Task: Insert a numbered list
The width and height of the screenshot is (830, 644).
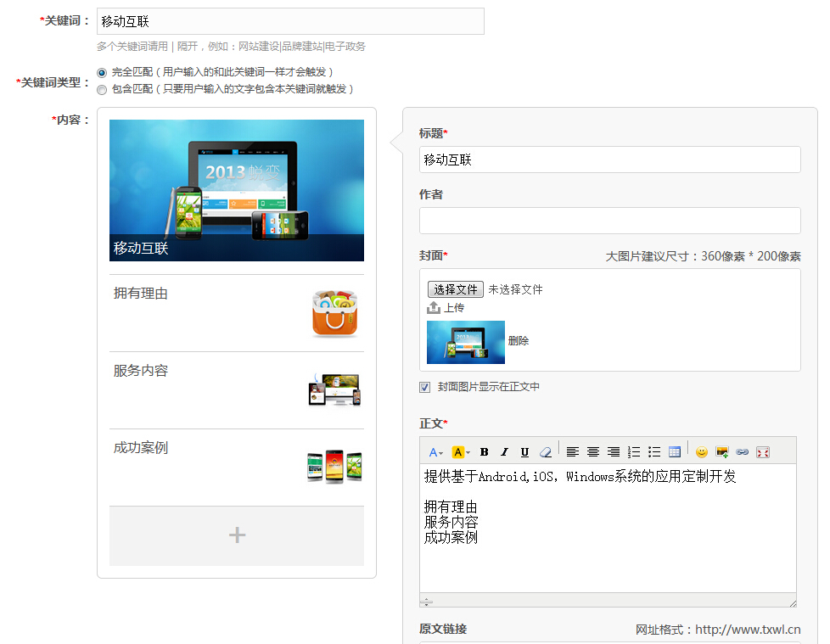Action: point(634,452)
